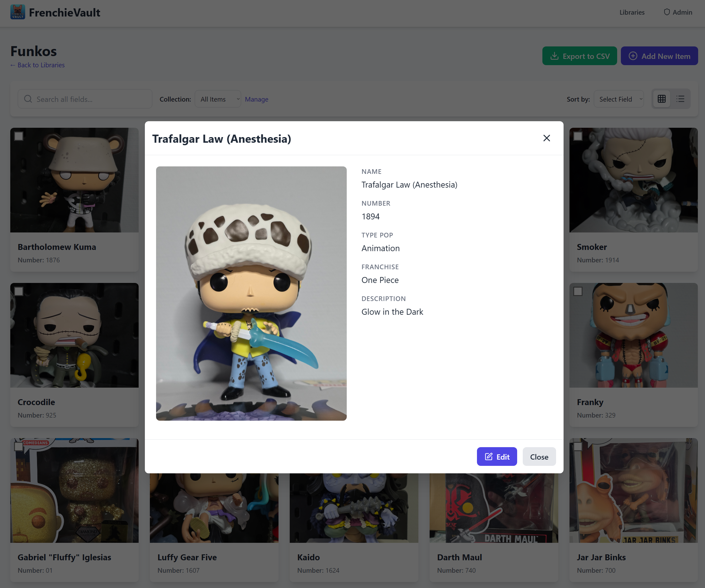Click the Name value under NAME label

pos(409,185)
